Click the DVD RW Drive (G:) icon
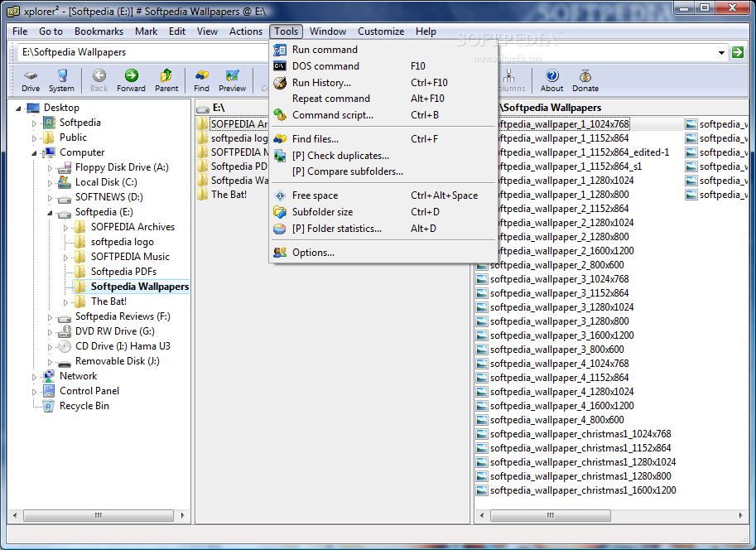Screen dimensions: 756x550 point(64,331)
